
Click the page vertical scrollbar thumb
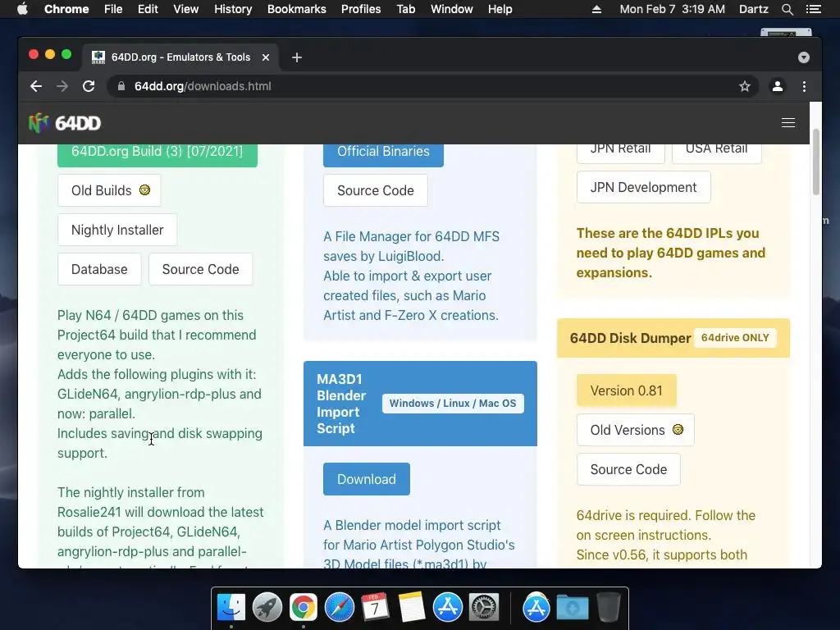[816, 162]
